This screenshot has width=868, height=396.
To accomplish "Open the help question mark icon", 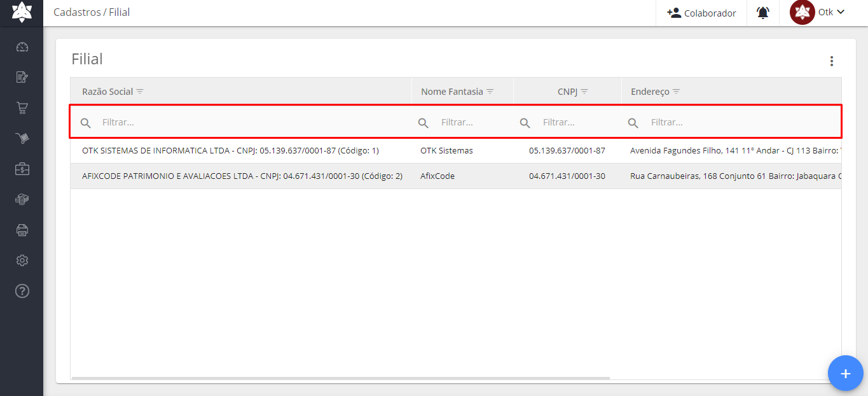I will (22, 291).
